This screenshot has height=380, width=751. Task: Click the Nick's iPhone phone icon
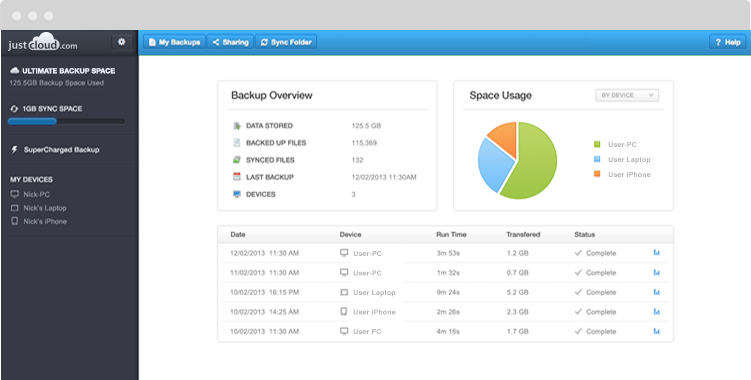pyautogui.click(x=15, y=221)
